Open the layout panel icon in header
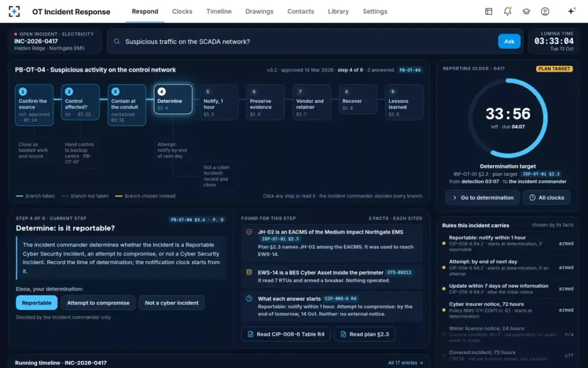 489,11
